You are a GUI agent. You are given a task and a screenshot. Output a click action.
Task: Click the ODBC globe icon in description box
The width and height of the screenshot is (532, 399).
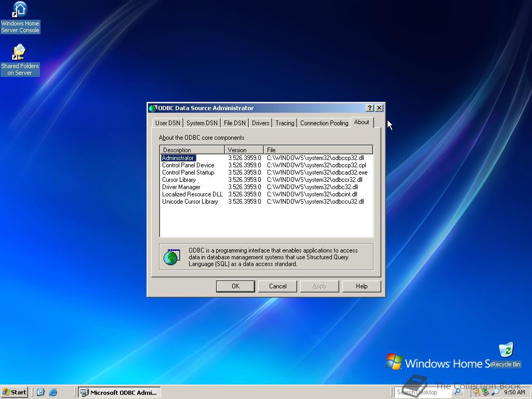pos(172,257)
